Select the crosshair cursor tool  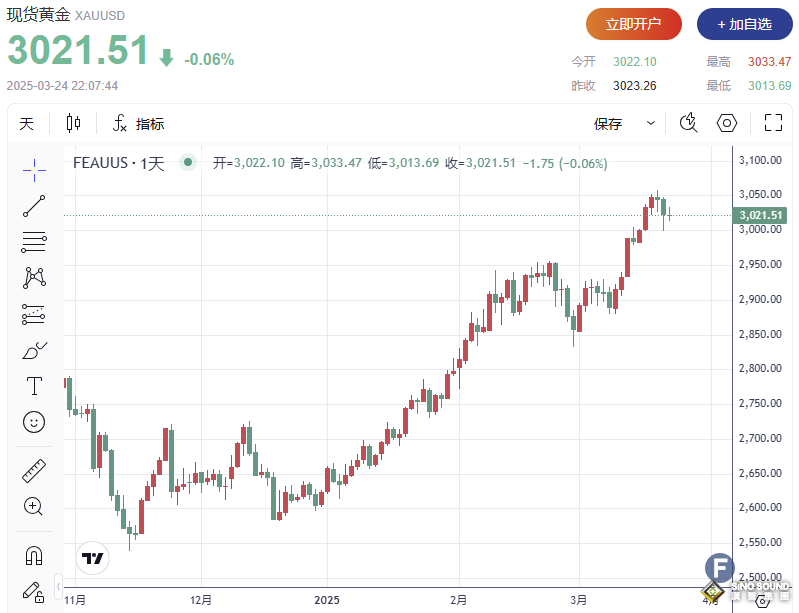click(34, 171)
